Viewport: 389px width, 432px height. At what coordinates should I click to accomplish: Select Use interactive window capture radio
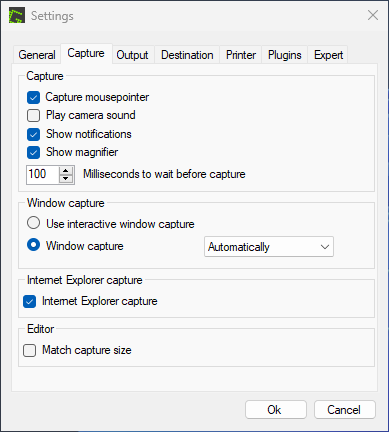click(33, 223)
